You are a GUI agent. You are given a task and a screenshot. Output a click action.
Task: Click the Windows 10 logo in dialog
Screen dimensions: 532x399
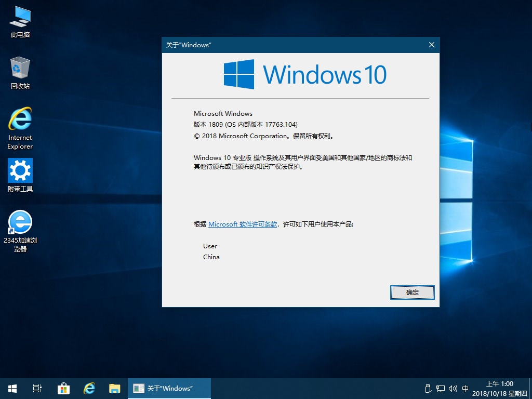pyautogui.click(x=305, y=74)
